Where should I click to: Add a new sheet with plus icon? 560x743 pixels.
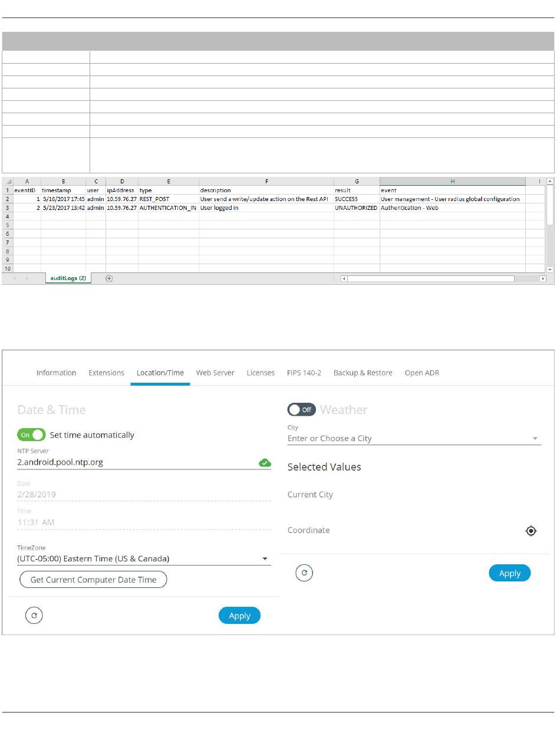tap(109, 278)
